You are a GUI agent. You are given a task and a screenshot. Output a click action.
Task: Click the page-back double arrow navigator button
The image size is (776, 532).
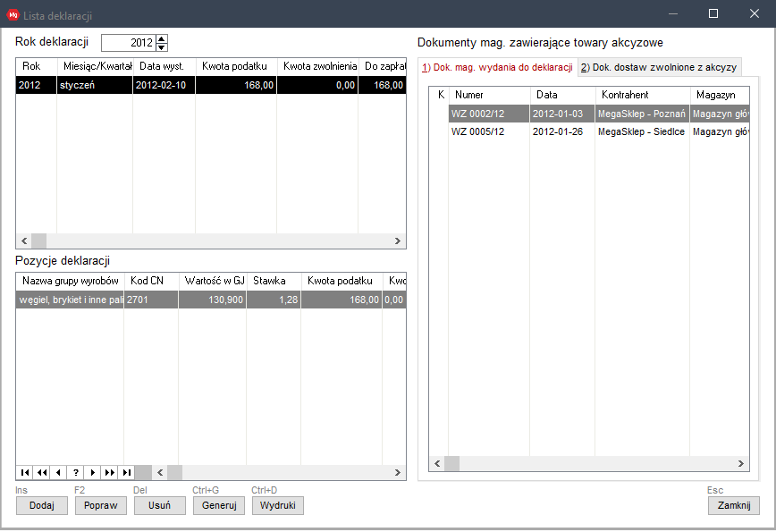pos(42,472)
